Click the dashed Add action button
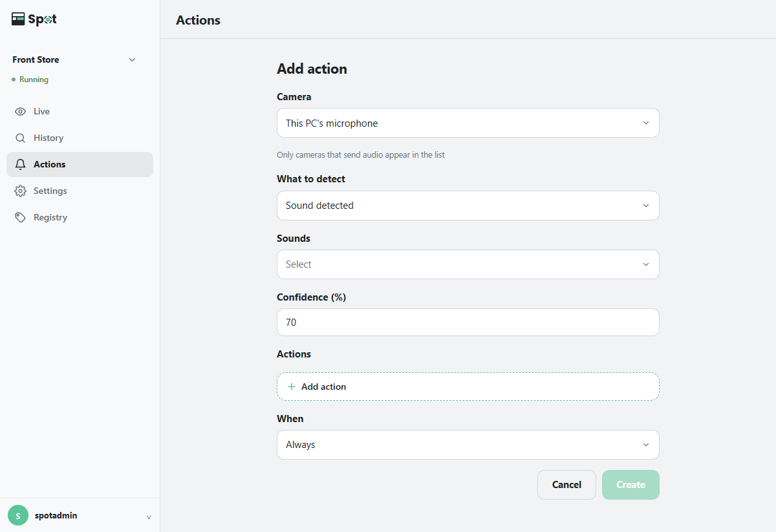The width and height of the screenshot is (776, 532). (x=468, y=387)
